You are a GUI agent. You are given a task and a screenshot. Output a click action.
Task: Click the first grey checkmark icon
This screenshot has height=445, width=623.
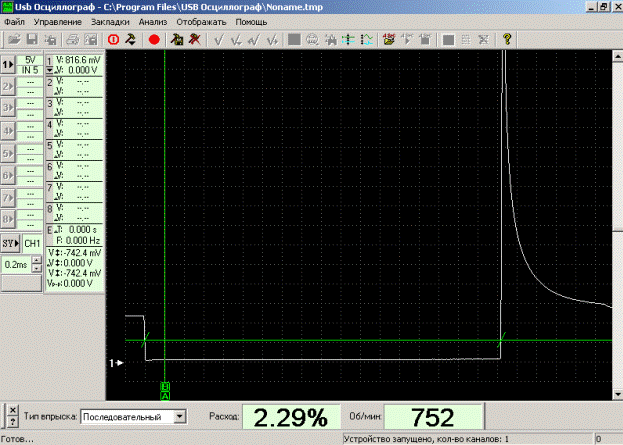[219, 39]
